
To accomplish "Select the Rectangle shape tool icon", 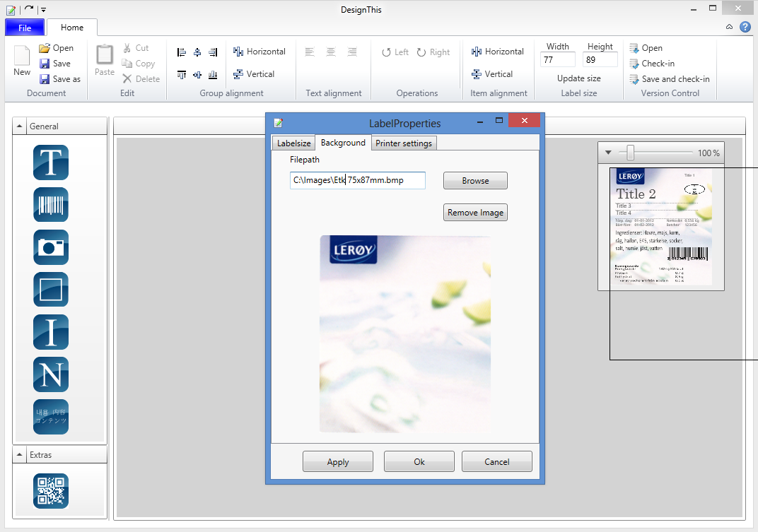I will pyautogui.click(x=51, y=290).
